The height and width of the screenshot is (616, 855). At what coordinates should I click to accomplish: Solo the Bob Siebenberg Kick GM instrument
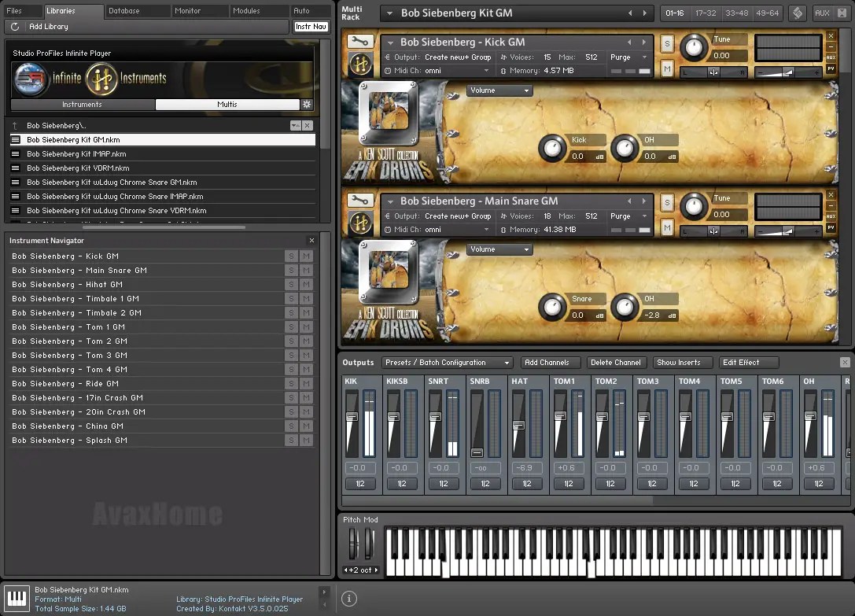pyautogui.click(x=665, y=45)
